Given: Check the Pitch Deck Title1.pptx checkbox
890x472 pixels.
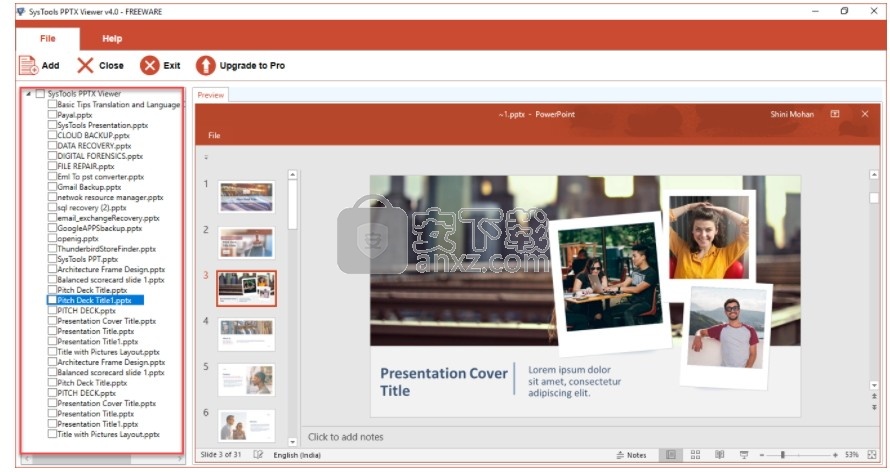Looking at the screenshot, I should point(52,300).
